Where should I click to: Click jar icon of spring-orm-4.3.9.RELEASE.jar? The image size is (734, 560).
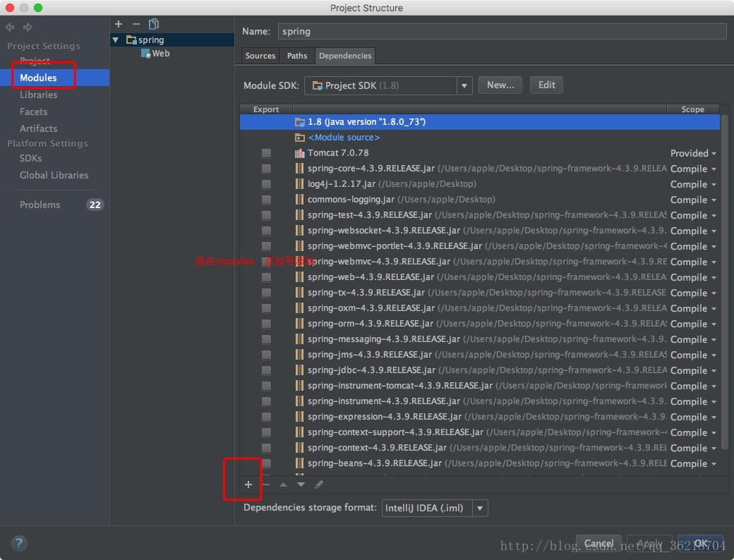299,323
